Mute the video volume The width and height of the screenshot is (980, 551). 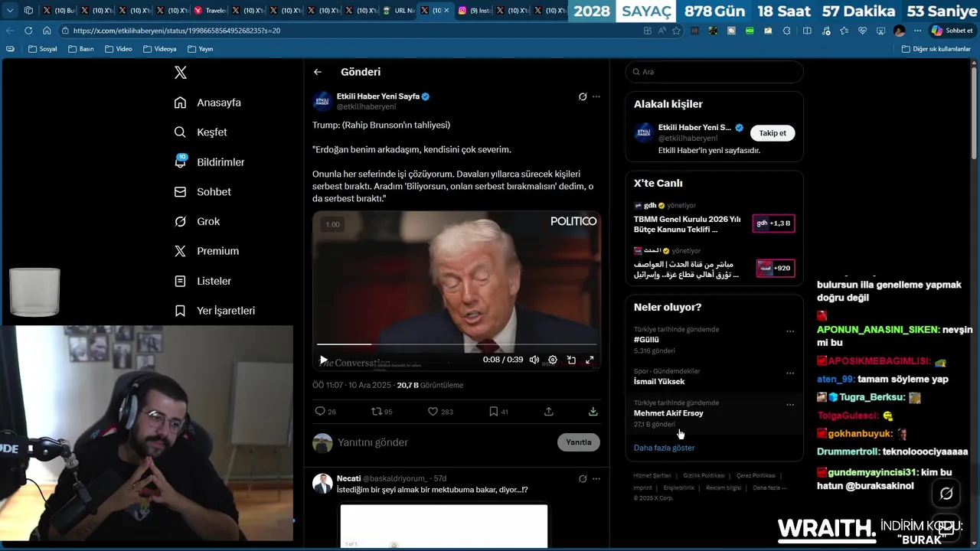click(x=534, y=360)
